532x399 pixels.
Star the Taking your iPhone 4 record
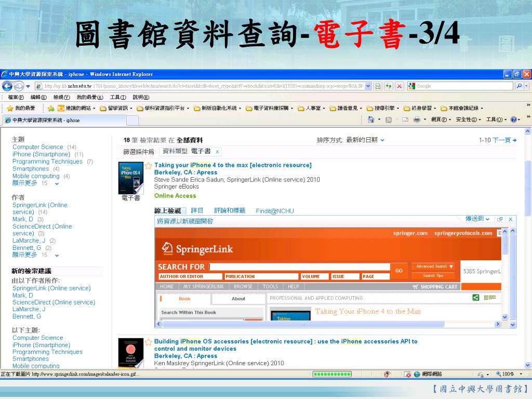coord(148,166)
